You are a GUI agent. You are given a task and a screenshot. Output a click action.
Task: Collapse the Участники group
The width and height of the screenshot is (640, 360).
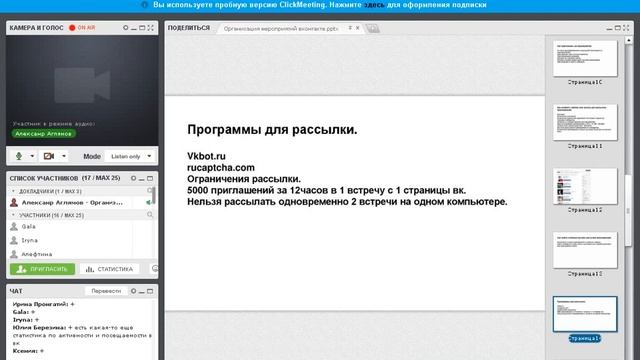coord(13,215)
